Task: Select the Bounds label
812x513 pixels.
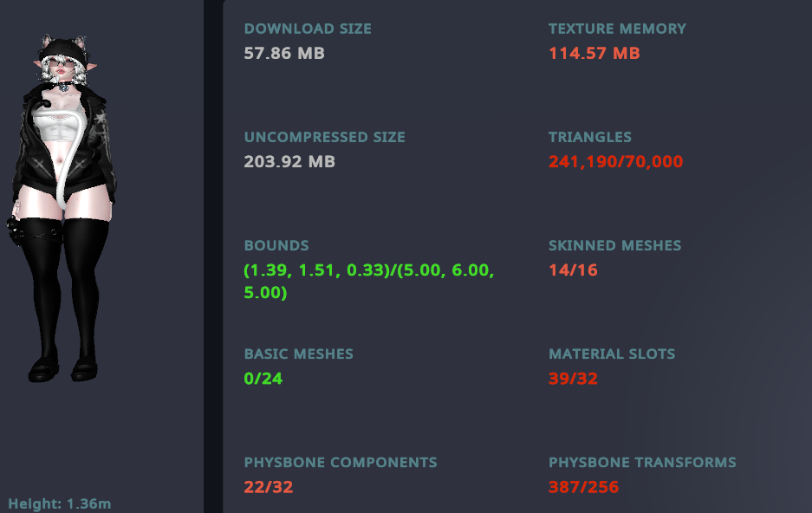Action: (x=276, y=245)
